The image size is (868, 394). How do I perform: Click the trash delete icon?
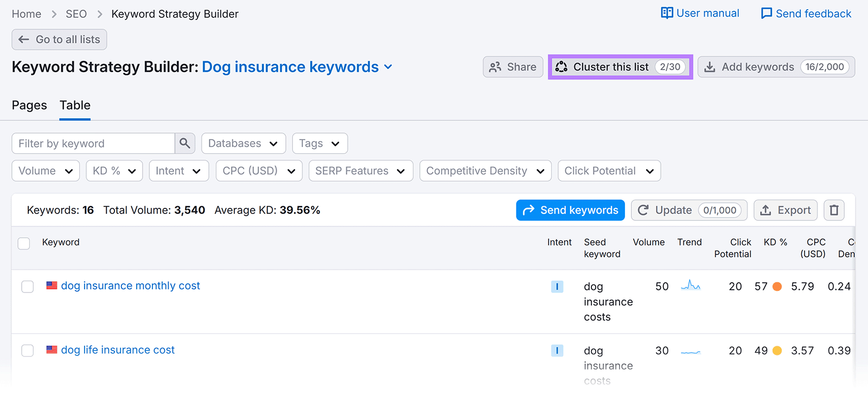834,210
